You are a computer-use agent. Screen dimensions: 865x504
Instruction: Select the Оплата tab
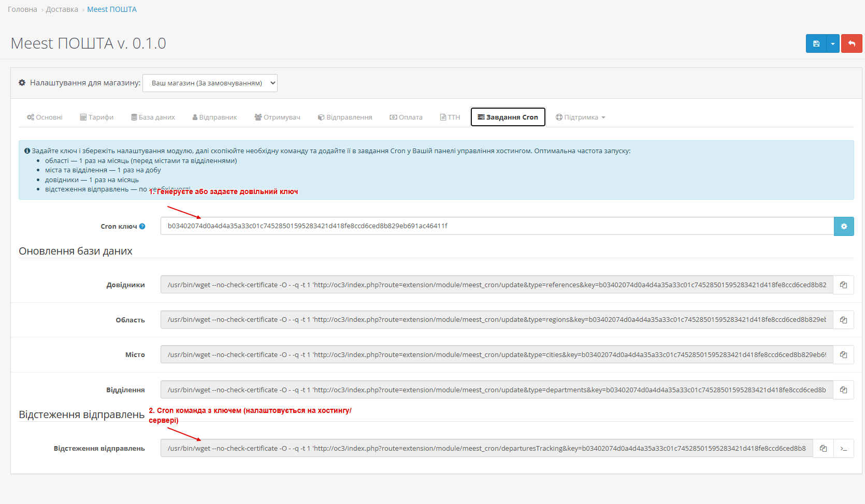point(406,117)
